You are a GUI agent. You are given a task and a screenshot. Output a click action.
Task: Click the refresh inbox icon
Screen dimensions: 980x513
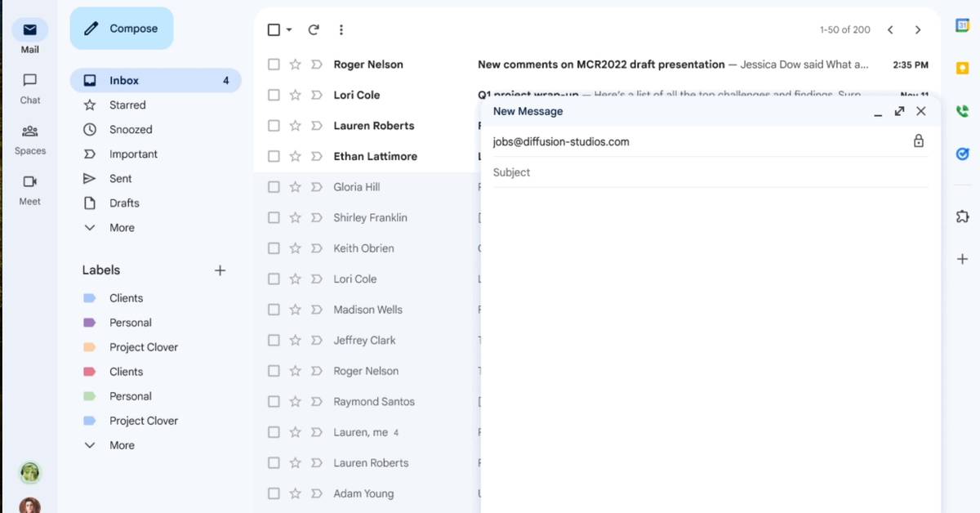click(314, 30)
